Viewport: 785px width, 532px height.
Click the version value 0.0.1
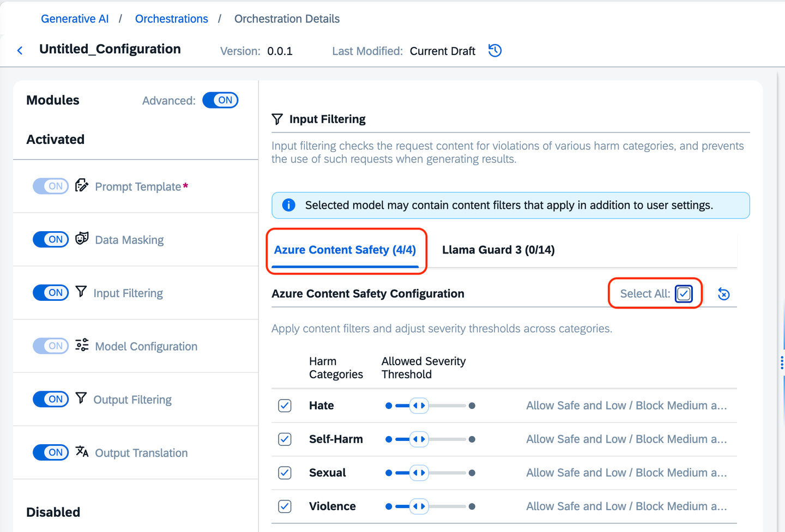(x=280, y=51)
